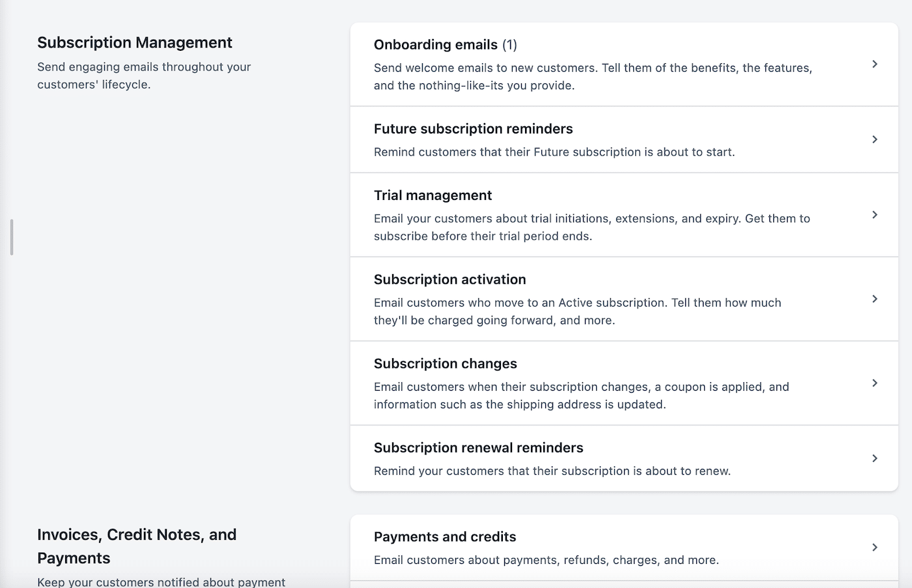Open the Onboarding emails settings
Viewport: 912px width, 588px height.
coord(435,44)
